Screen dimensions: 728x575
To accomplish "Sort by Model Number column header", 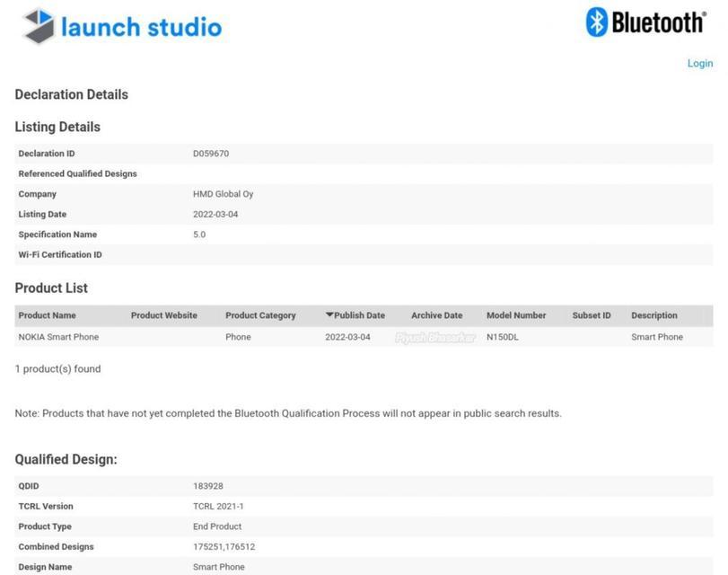I will click(516, 315).
